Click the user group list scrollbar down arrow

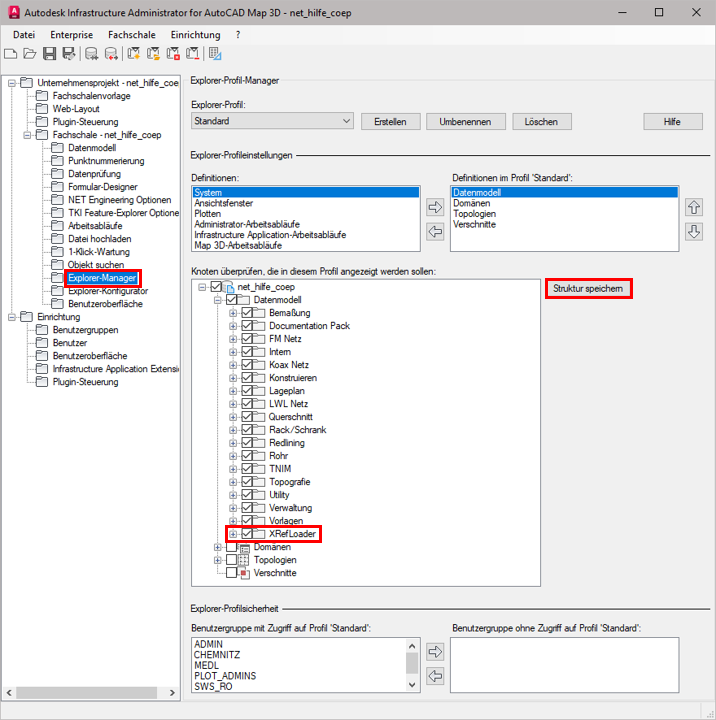(x=412, y=685)
